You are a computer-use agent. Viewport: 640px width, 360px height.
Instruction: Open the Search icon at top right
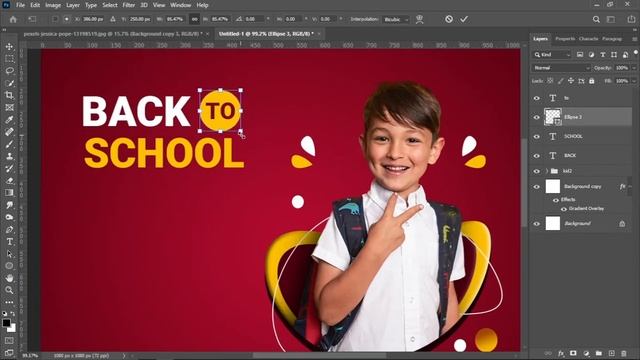click(596, 19)
